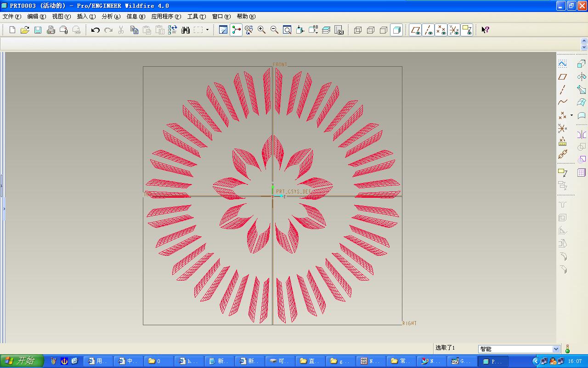Select the RIGHT datum plane label
The width and height of the screenshot is (588, 368).
pos(410,323)
